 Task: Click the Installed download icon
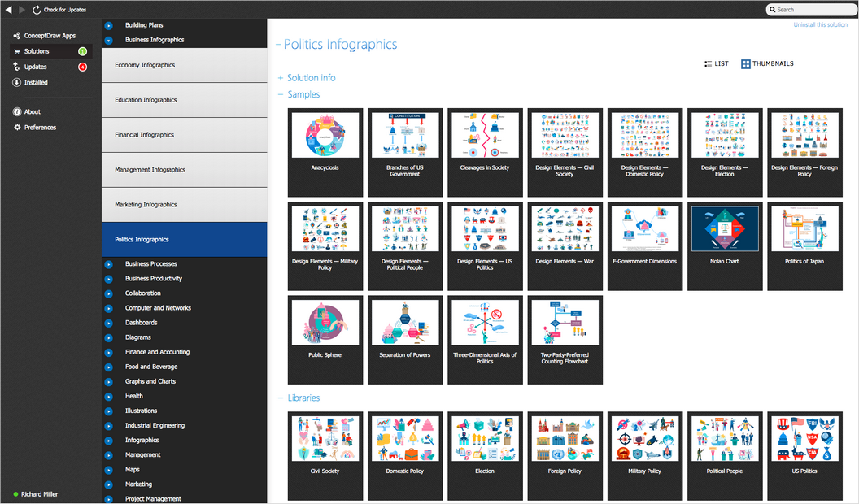pyautogui.click(x=17, y=83)
